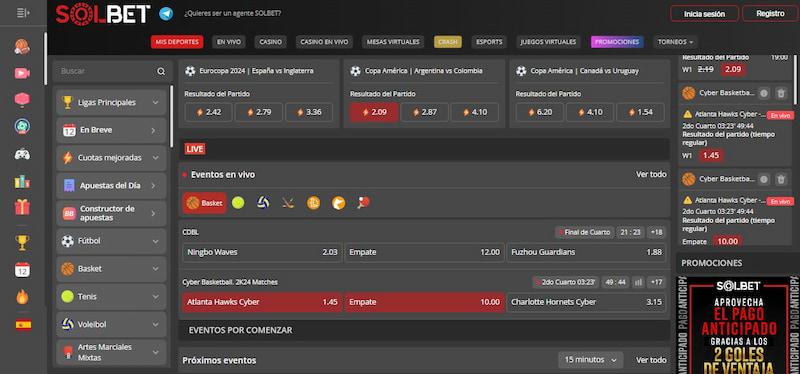Bet on Ningbo Waves at 2.03
Viewport: 800px width, 374px height.
tap(262, 252)
